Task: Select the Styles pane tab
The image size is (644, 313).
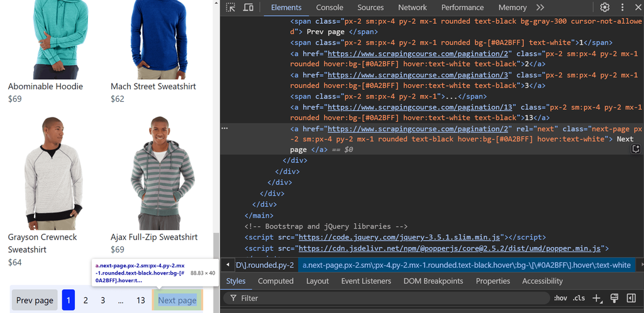Action: pos(236,281)
